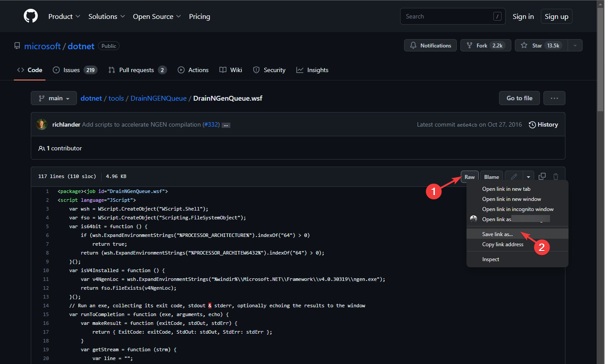This screenshot has height=364, width=605.
Task: Expand the Open Source menu
Action: (157, 16)
